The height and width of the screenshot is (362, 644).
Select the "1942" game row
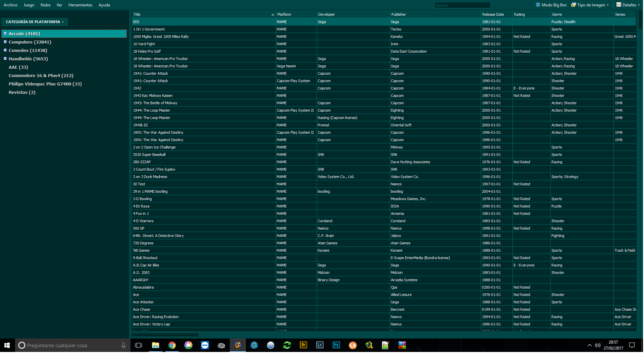[384, 88]
